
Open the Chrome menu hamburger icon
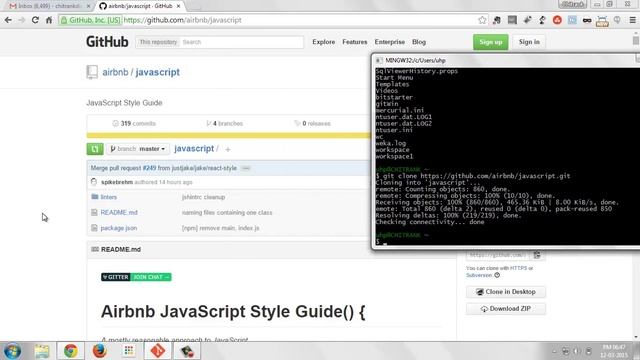coord(632,20)
